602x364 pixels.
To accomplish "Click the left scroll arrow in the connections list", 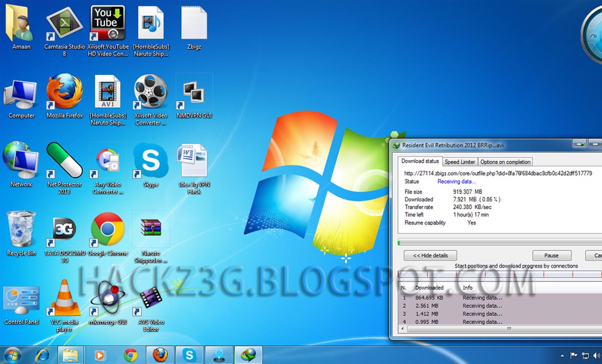I will (x=402, y=328).
